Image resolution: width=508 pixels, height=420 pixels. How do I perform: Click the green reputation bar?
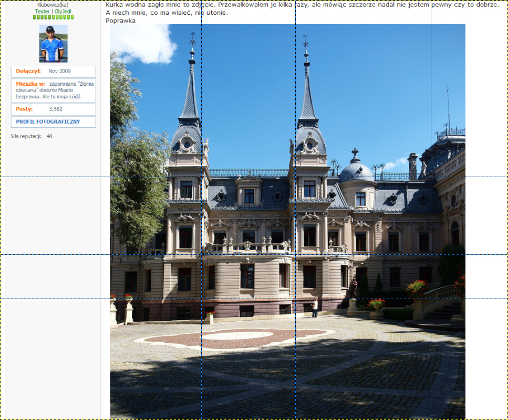(x=53, y=17)
